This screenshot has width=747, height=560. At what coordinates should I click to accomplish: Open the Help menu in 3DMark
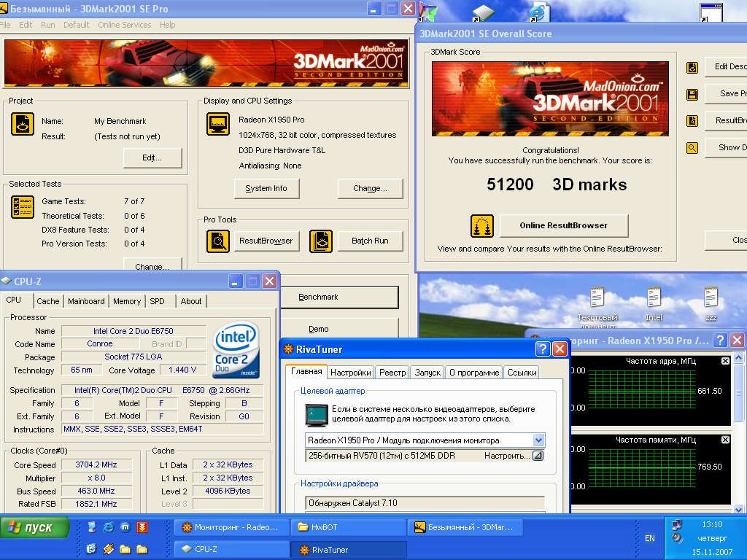pos(167,25)
